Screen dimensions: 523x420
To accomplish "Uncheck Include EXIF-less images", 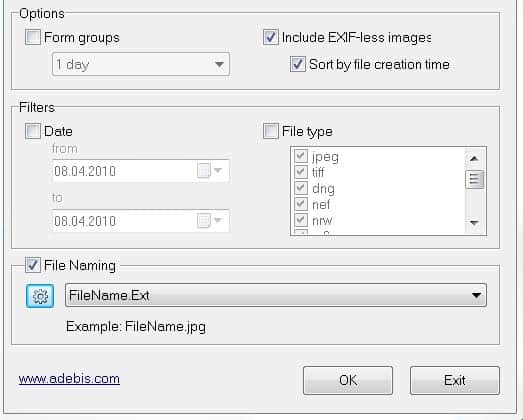I will (271, 37).
